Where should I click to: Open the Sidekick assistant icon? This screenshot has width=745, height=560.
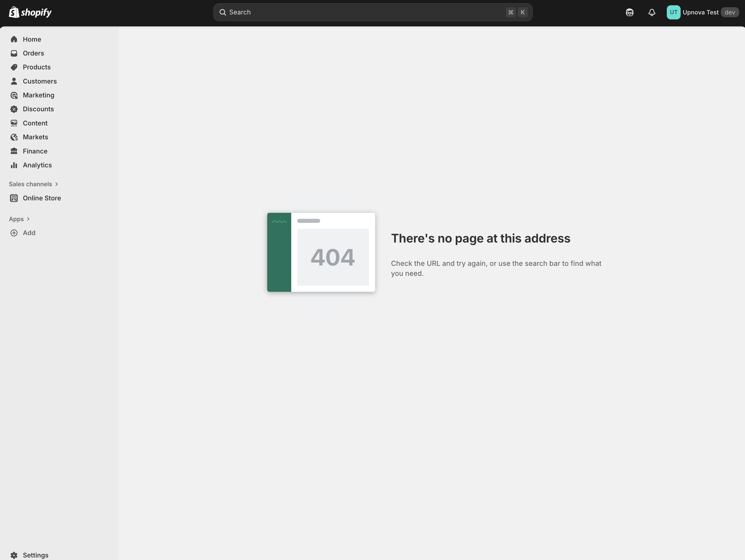pyautogui.click(x=630, y=12)
